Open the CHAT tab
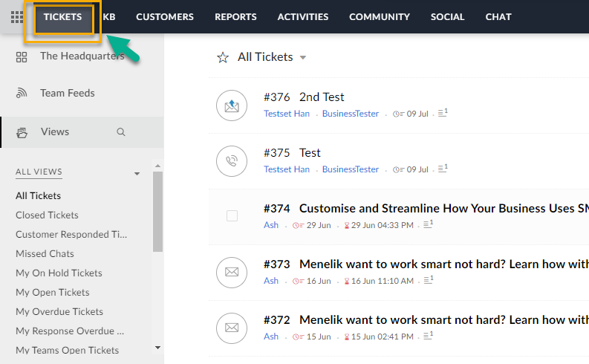The image size is (589, 364). 498,17
